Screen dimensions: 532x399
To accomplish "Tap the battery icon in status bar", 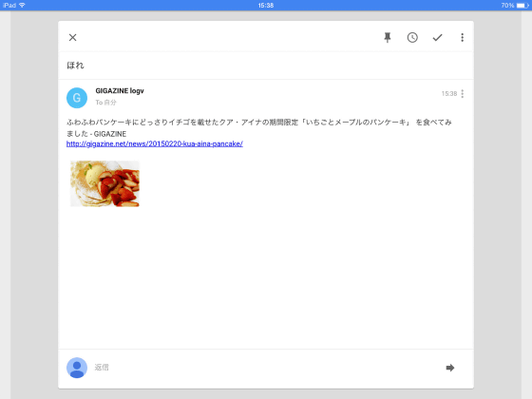I will click(x=522, y=5).
